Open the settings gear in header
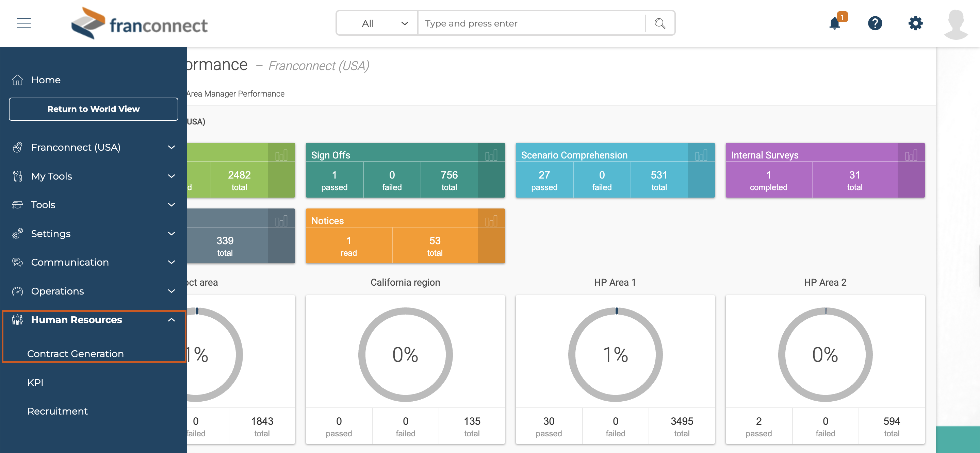Image resolution: width=980 pixels, height=453 pixels. (x=915, y=23)
